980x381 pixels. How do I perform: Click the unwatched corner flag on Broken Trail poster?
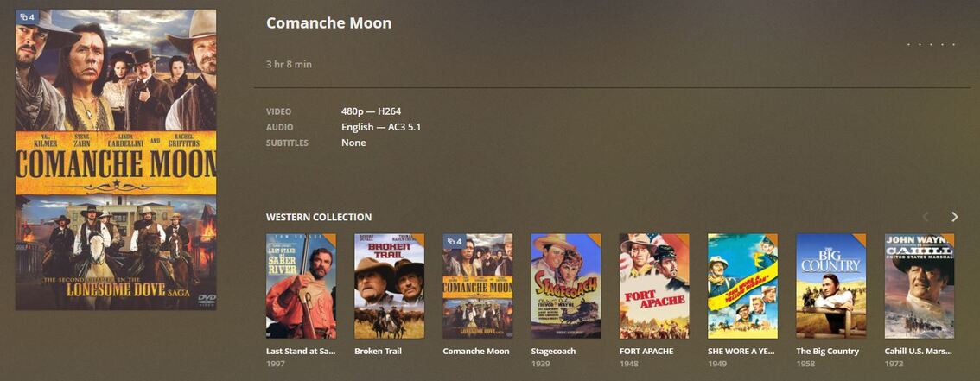click(x=420, y=238)
